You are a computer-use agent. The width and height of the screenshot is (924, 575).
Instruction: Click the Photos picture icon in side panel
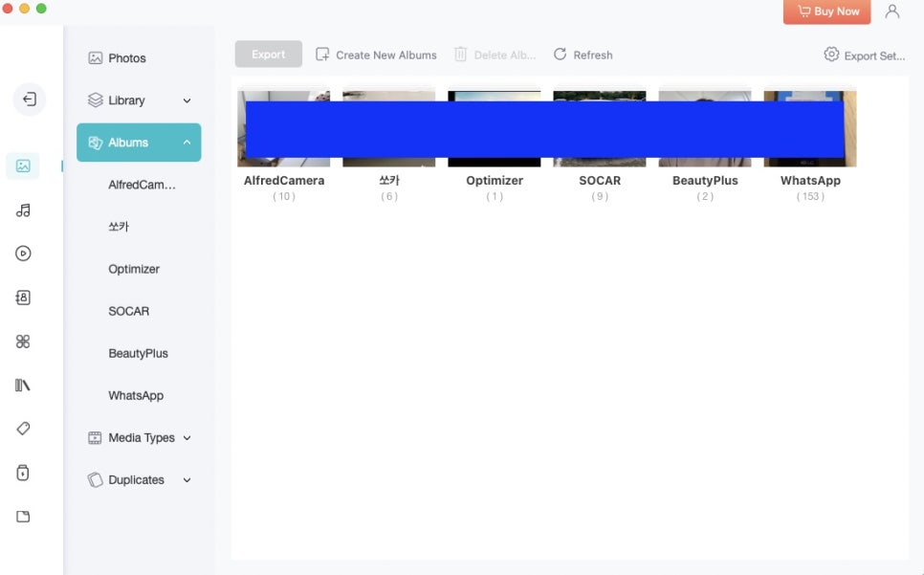[x=95, y=57]
